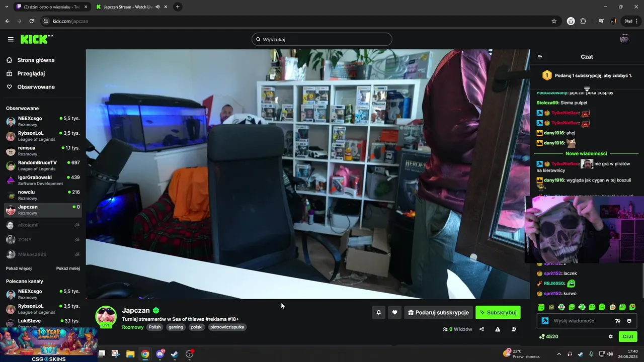Open followed channel RybsonLoL
Viewport: 644px width, 362px height.
pyautogui.click(x=43, y=136)
